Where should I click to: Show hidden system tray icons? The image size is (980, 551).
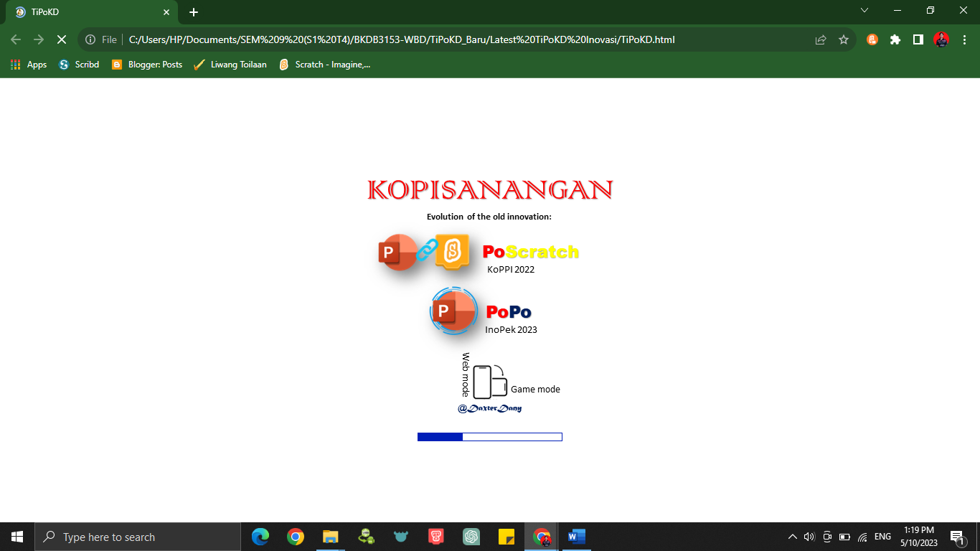pyautogui.click(x=793, y=537)
